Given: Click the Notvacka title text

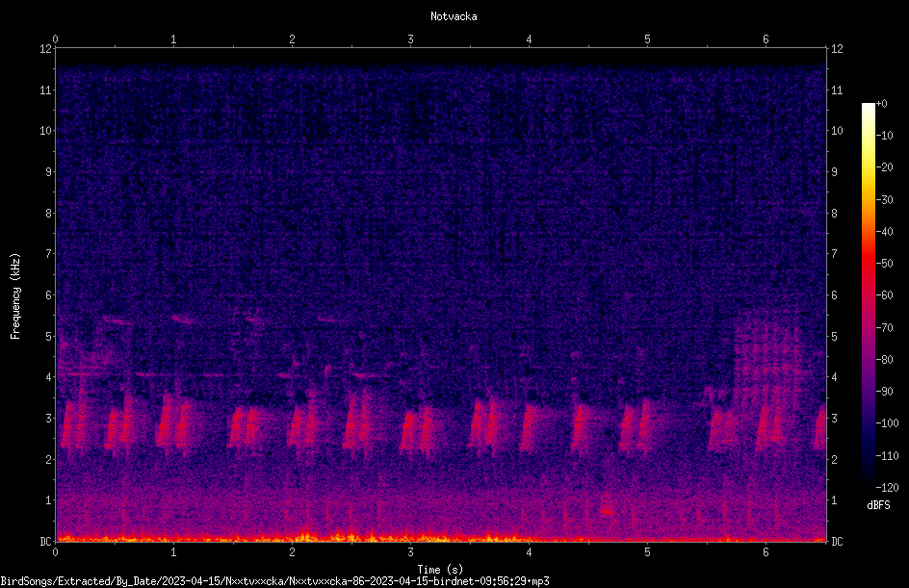Looking at the screenshot, I should pos(454,16).
